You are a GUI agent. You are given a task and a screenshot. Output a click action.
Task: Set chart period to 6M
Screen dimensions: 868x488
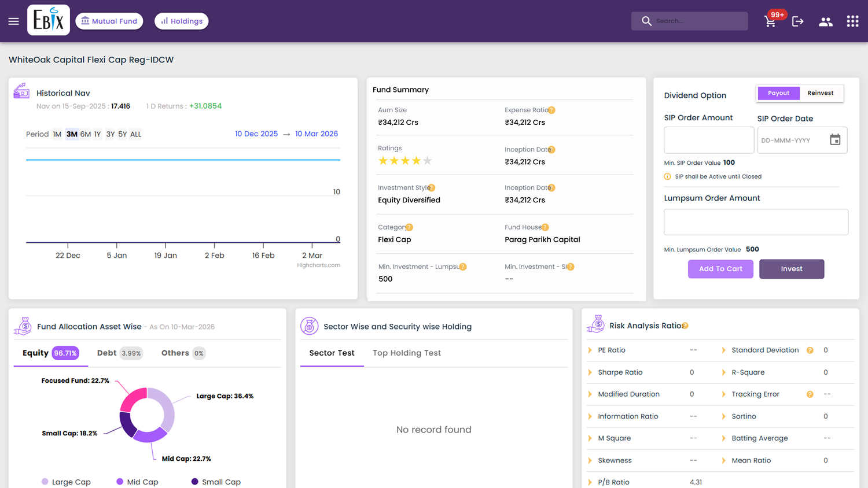[x=86, y=134]
